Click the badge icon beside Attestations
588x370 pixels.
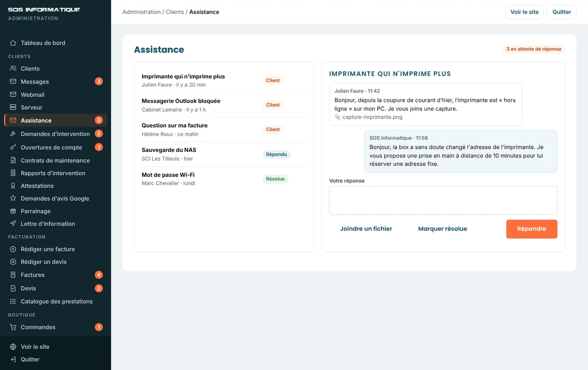[x=13, y=186]
